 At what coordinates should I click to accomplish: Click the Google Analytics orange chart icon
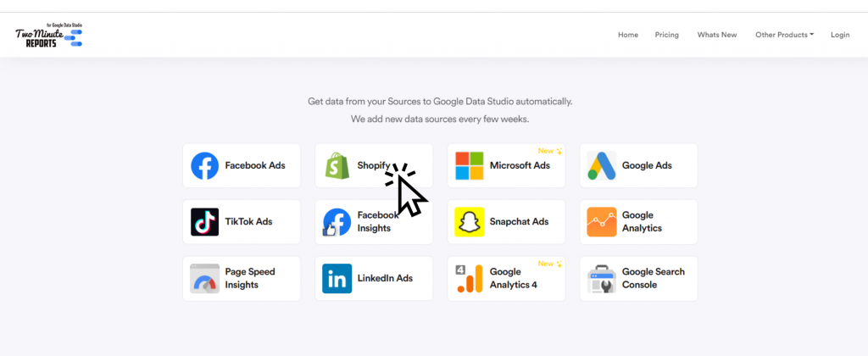pyautogui.click(x=602, y=222)
